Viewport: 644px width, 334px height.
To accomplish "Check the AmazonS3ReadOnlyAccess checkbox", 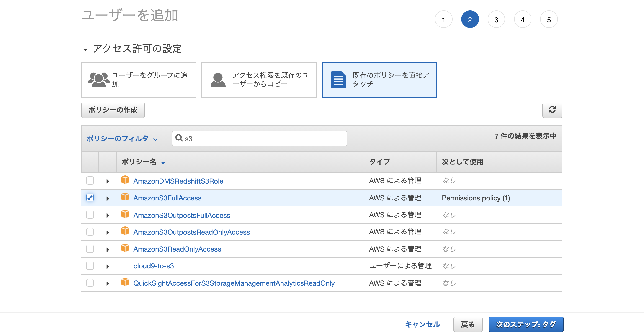I will coord(90,249).
